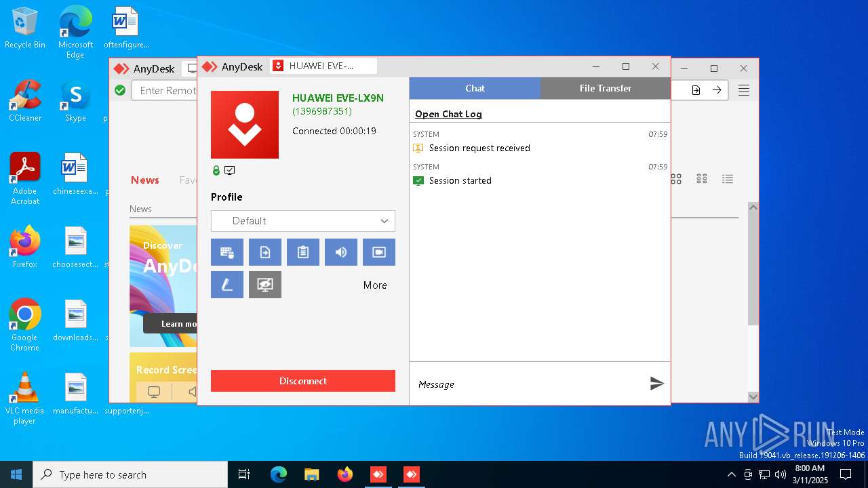
Task: Select small tiles view icon
Action: [702, 179]
